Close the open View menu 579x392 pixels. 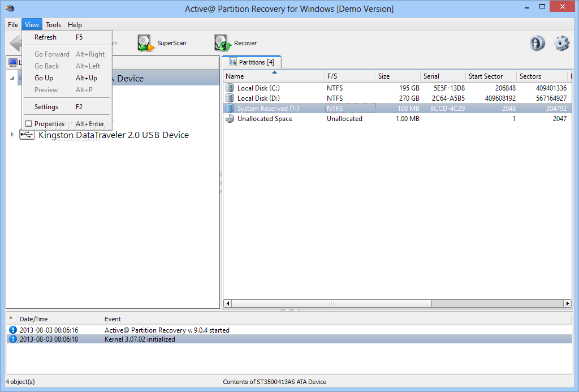(32, 25)
